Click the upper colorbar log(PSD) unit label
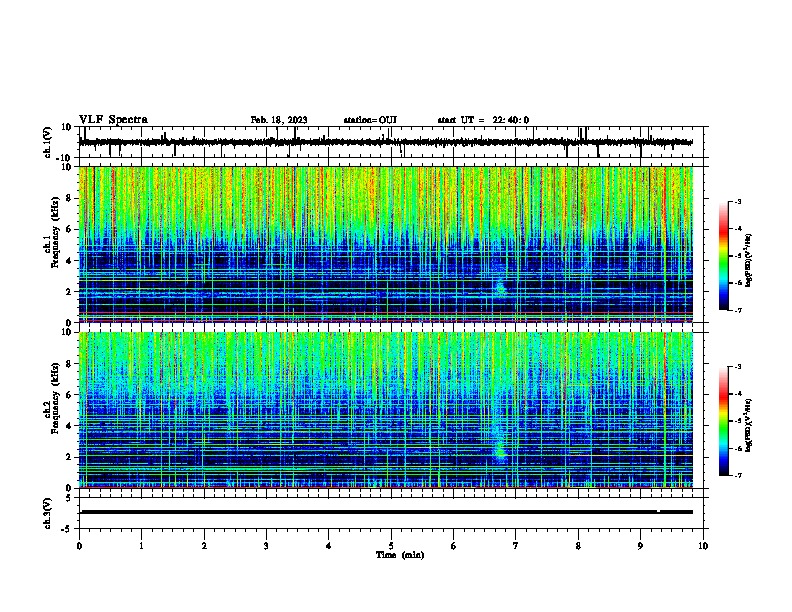 tap(748, 260)
